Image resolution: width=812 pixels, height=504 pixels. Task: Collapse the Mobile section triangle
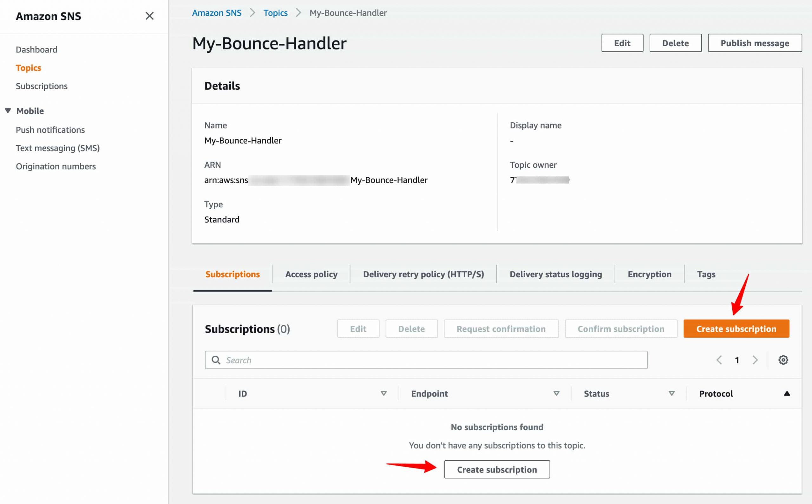(8, 111)
